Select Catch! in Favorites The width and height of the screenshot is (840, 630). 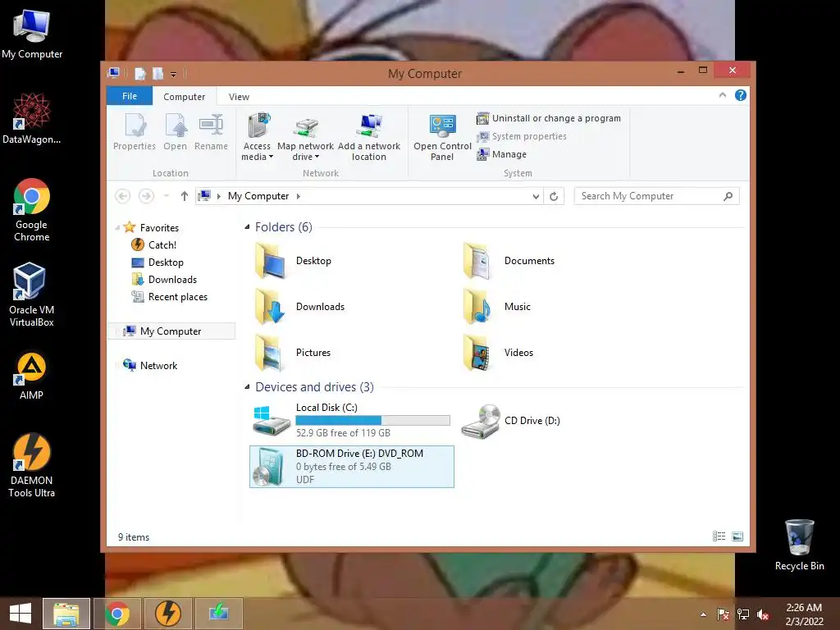(x=154, y=244)
